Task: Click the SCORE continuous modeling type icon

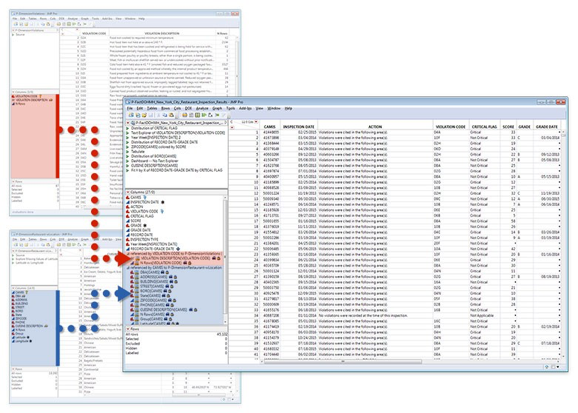Action: pyautogui.click(x=128, y=221)
